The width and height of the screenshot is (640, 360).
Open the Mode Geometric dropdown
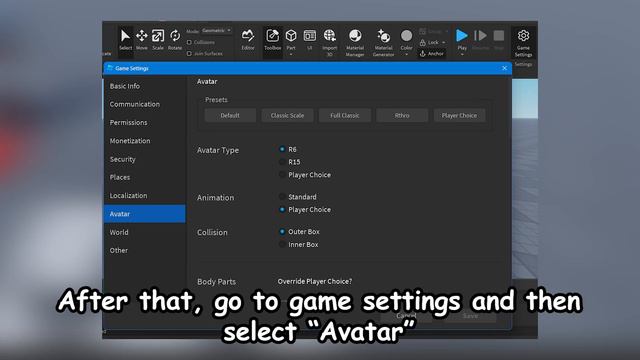coord(217,31)
